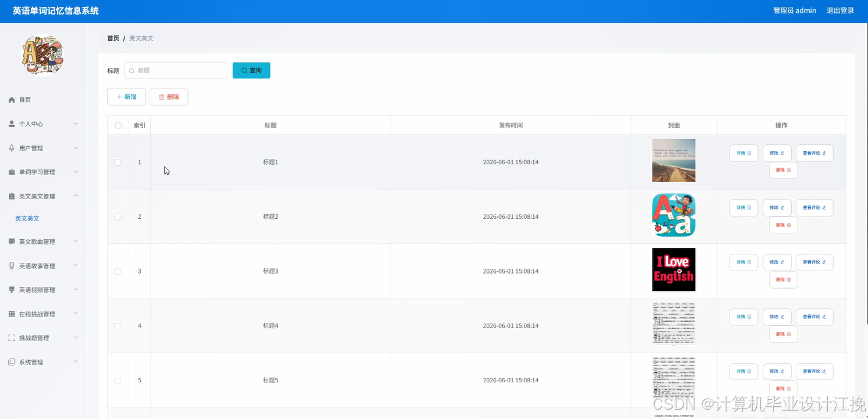Click 修改 for 标题5 row
Image resolution: width=868 pixels, height=419 pixels.
[777, 371]
